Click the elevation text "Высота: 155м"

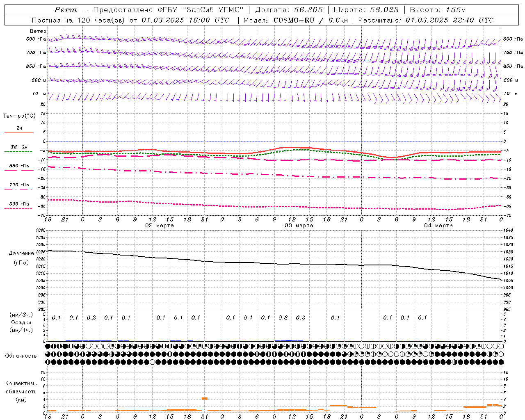[x=438, y=10]
